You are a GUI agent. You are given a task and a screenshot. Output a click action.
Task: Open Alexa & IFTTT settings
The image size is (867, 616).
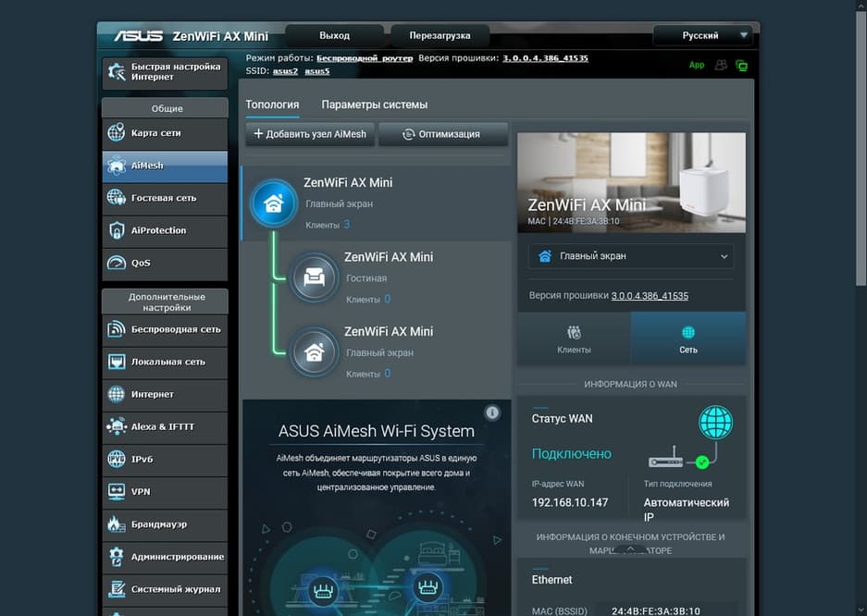[x=165, y=427]
